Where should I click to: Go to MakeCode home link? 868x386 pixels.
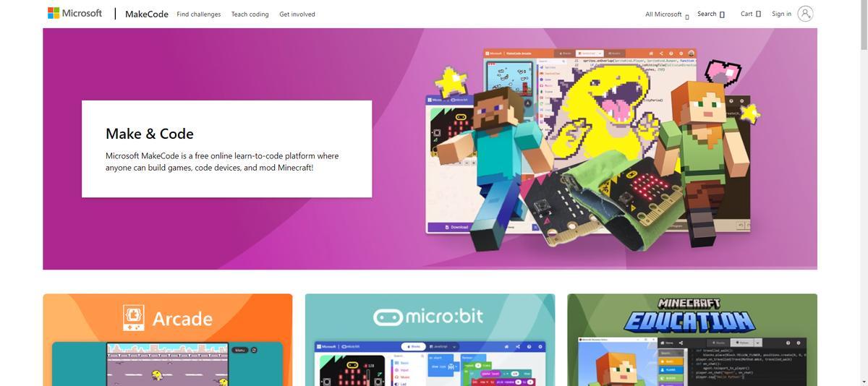point(147,14)
